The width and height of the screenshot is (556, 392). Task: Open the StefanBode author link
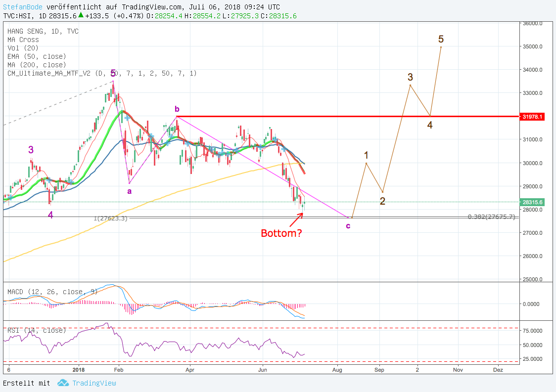click(x=23, y=7)
